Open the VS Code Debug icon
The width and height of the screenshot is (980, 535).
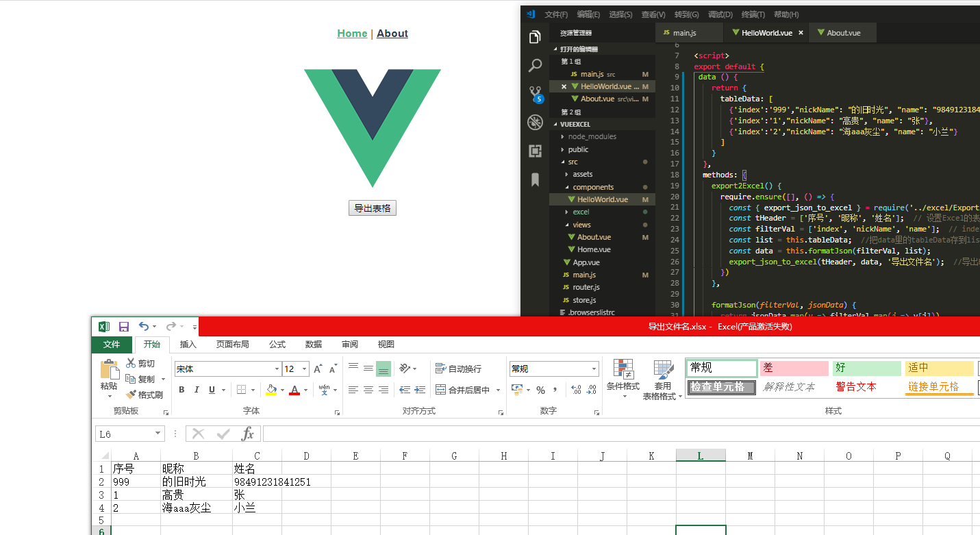click(x=535, y=123)
